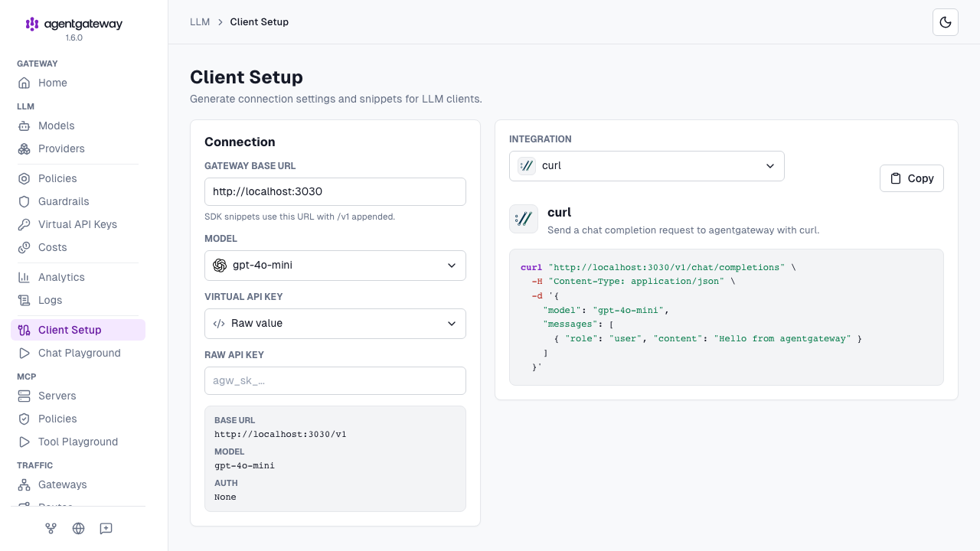Open the Integration dropdown showing curl
Image resolution: width=980 pixels, height=551 pixels.
(x=647, y=166)
